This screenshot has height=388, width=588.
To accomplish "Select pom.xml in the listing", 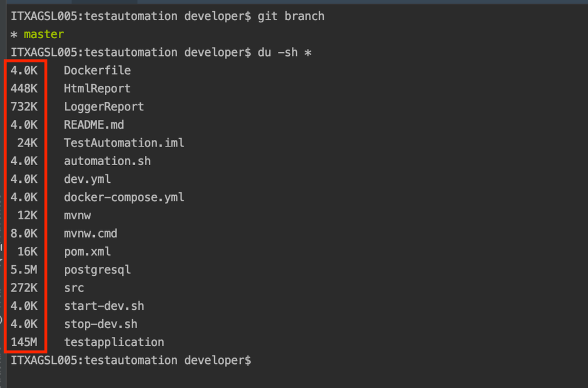I will [87, 252].
